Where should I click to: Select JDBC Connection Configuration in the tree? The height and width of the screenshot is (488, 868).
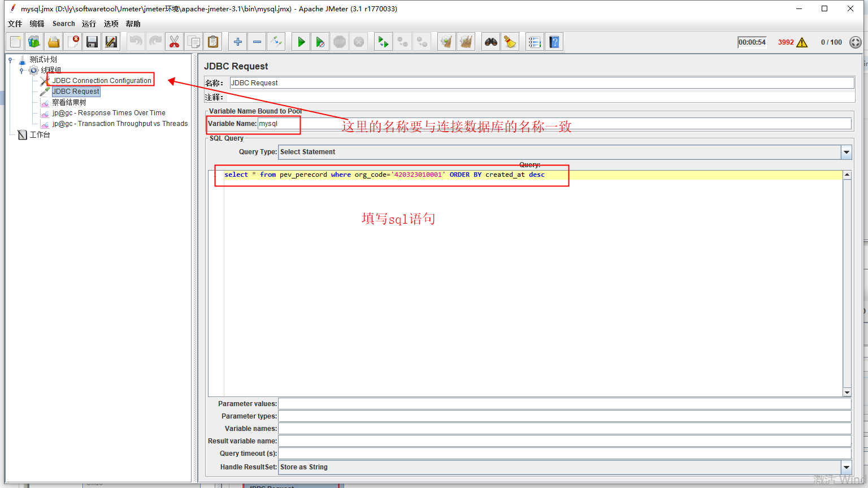(x=102, y=81)
